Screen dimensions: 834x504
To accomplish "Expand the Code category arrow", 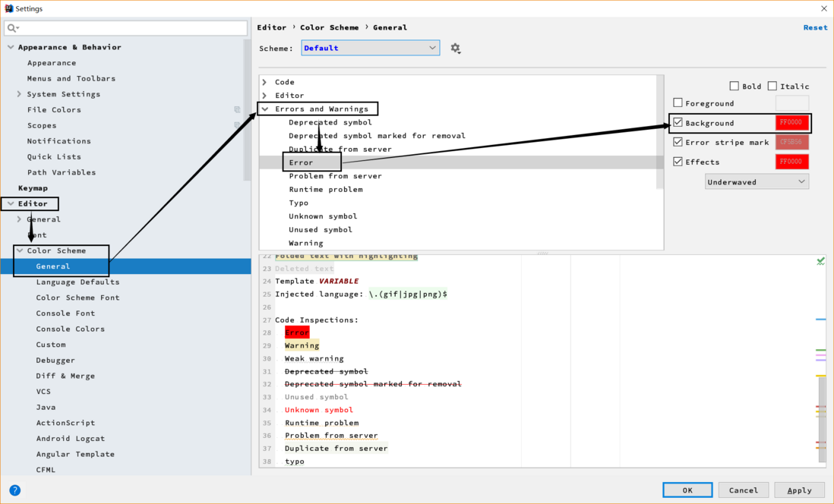I will tap(264, 82).
